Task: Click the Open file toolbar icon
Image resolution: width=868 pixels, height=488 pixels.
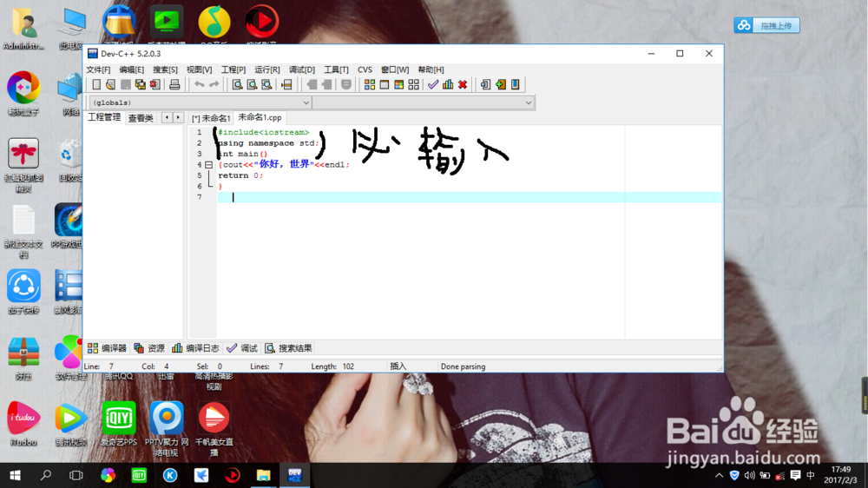Action: (111, 85)
